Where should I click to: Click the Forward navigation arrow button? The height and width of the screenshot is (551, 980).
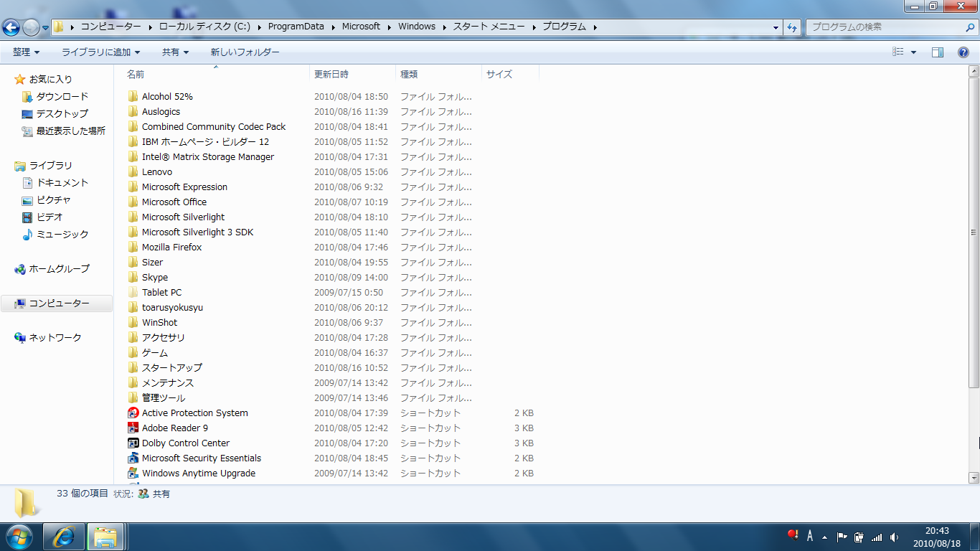point(31,27)
